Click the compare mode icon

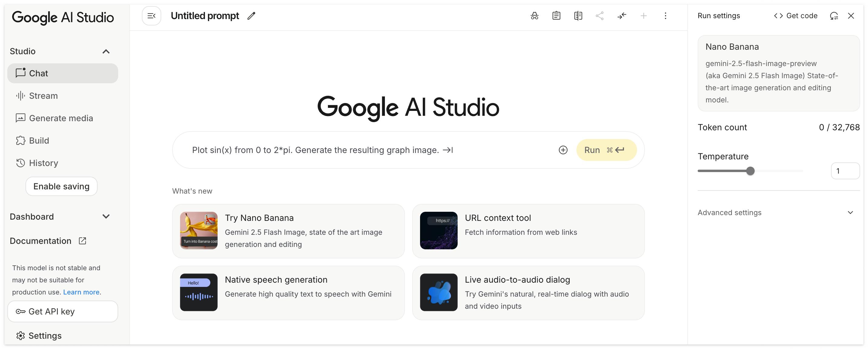coord(578,16)
